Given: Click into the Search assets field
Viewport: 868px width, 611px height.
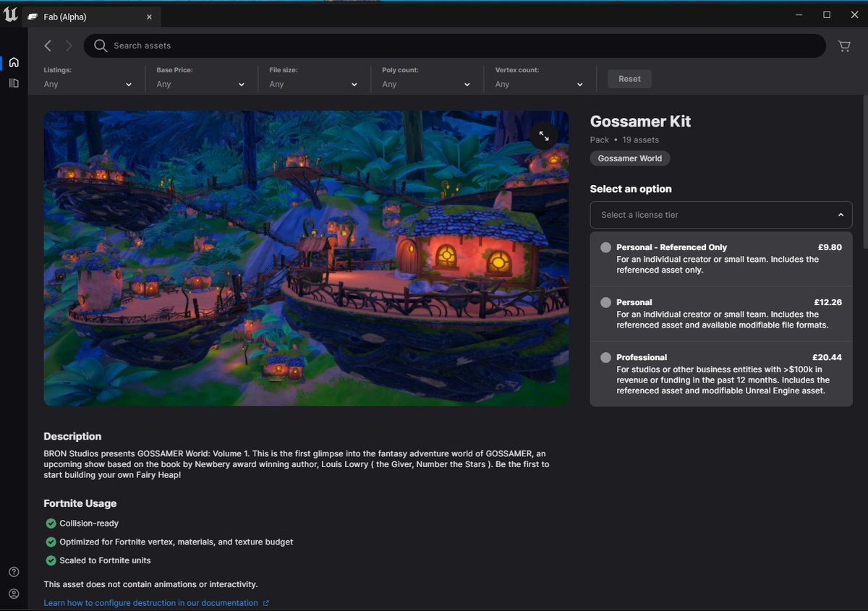Looking at the screenshot, I should (x=455, y=46).
